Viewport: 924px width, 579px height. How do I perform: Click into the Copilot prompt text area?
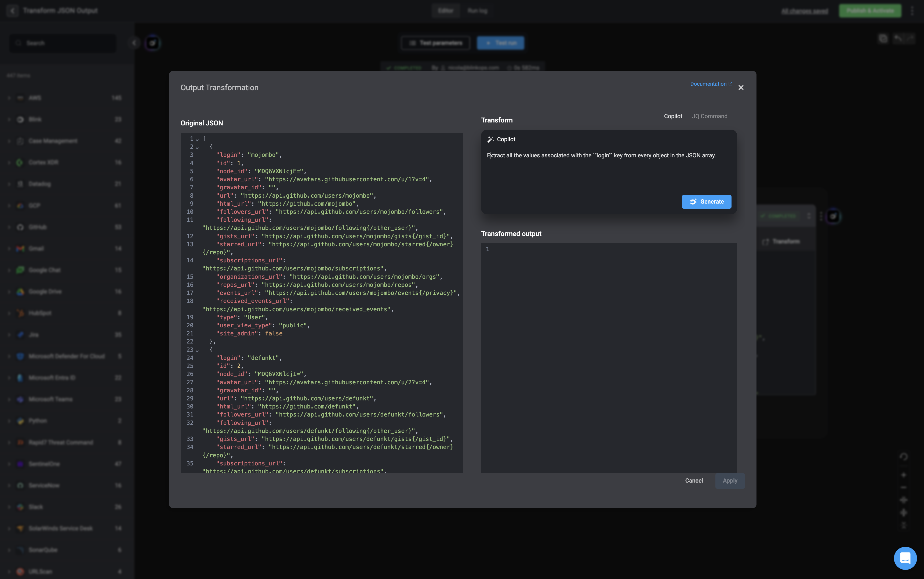tap(609, 171)
